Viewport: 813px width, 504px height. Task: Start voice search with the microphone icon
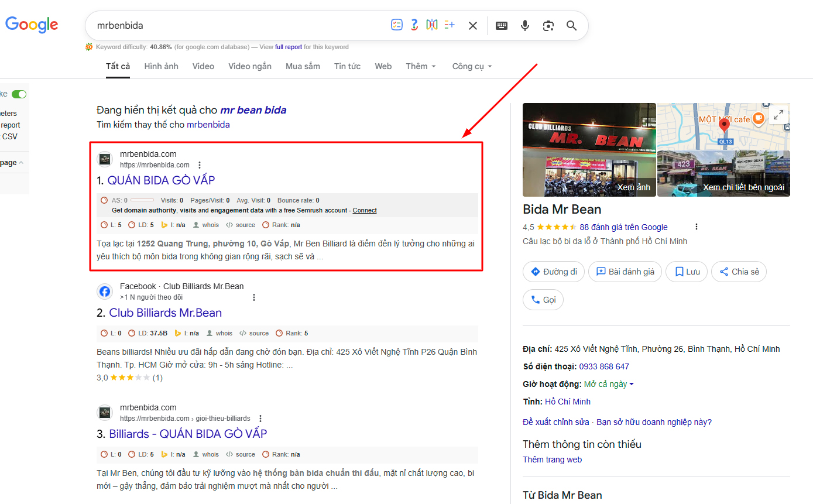(x=525, y=26)
